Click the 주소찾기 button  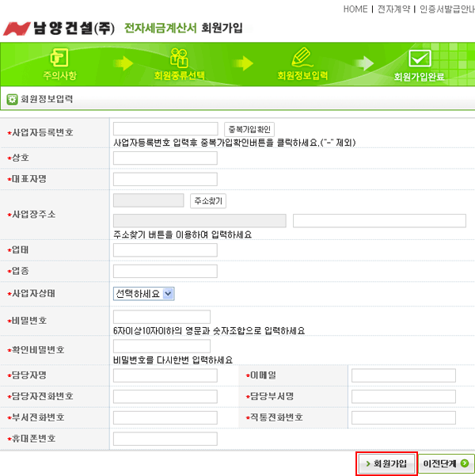208,201
